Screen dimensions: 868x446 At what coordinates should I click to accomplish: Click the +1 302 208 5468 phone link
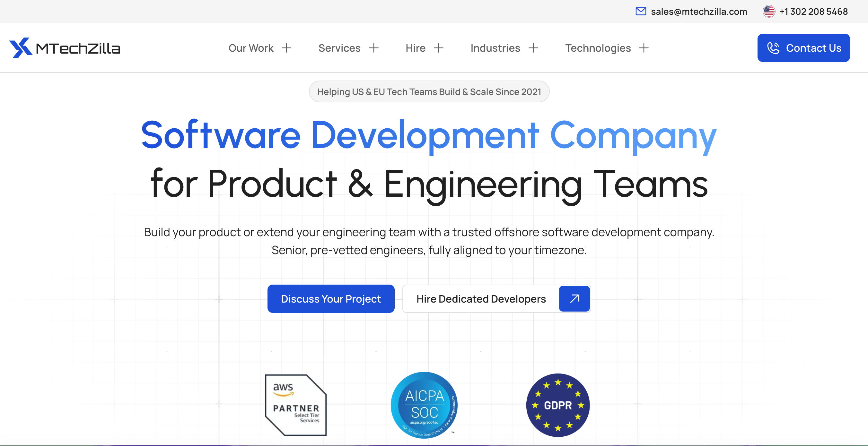813,12
